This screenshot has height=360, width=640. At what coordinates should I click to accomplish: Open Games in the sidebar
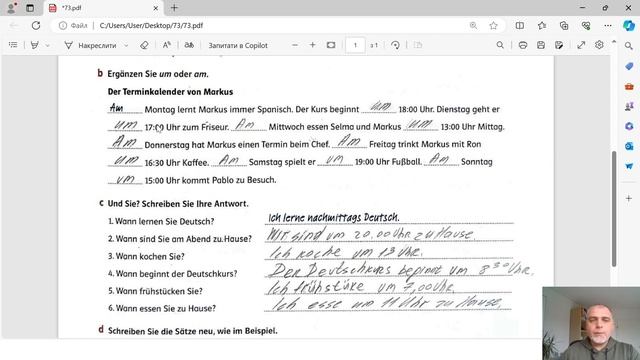point(629,106)
